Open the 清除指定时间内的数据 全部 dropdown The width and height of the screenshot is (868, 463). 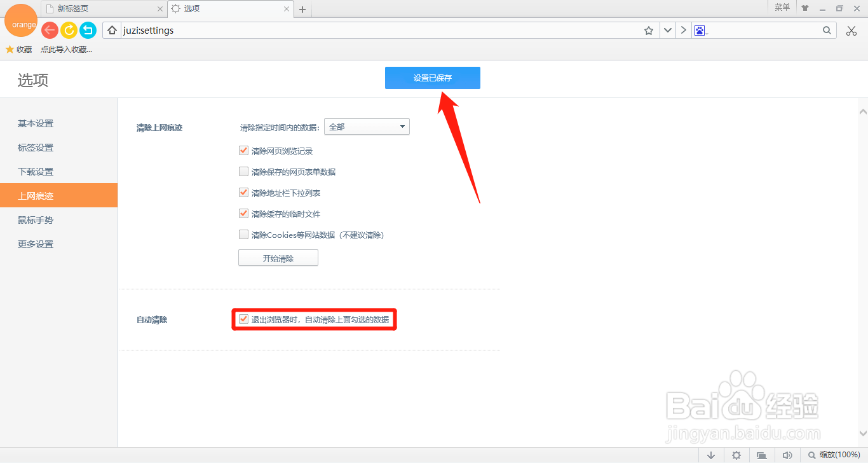tap(367, 127)
